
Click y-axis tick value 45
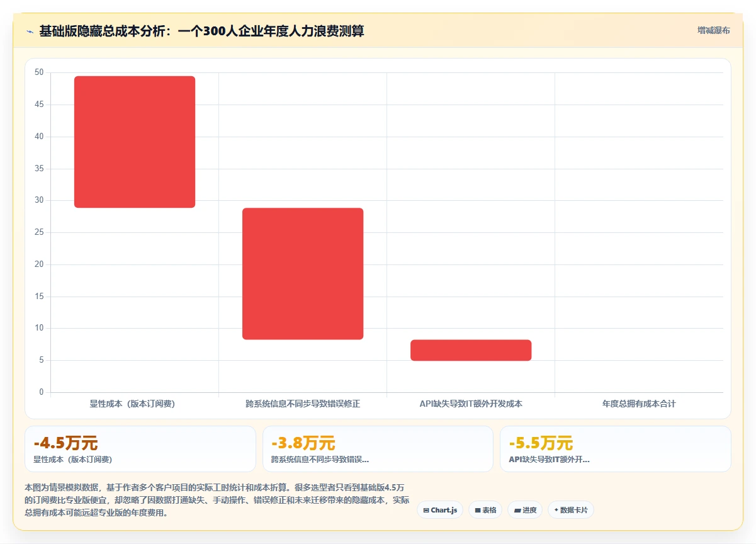39,105
